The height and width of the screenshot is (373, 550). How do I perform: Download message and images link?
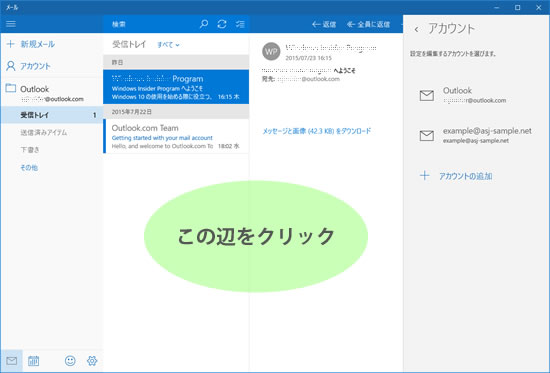pyautogui.click(x=317, y=131)
